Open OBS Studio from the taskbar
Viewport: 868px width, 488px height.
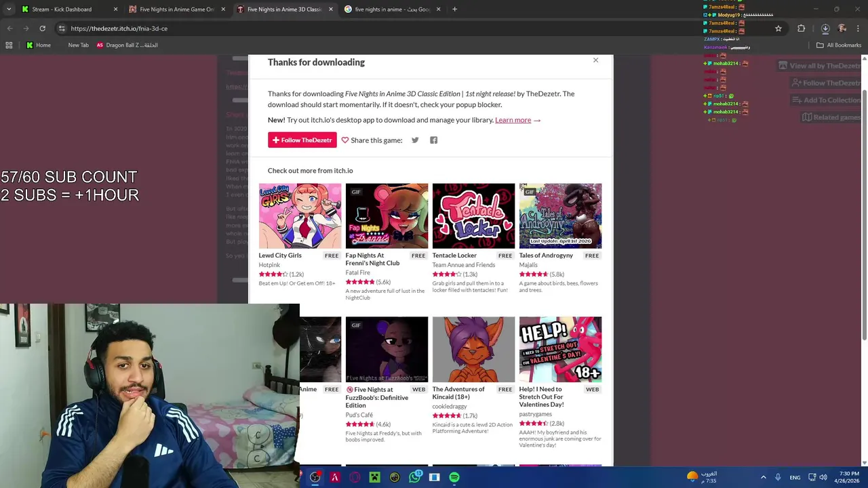point(315,477)
